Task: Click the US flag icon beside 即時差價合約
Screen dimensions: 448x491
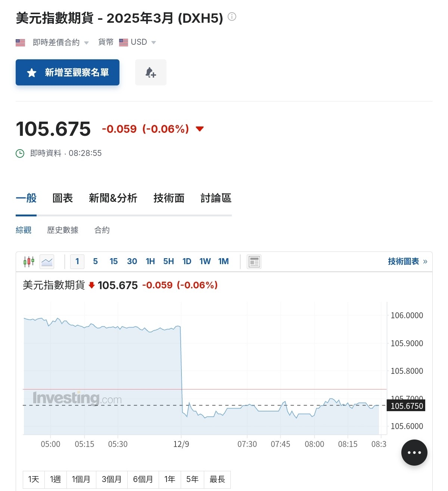Action: (20, 42)
